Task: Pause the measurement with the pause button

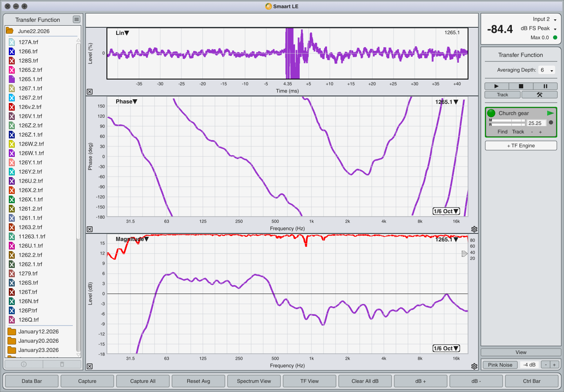Action: [545, 86]
